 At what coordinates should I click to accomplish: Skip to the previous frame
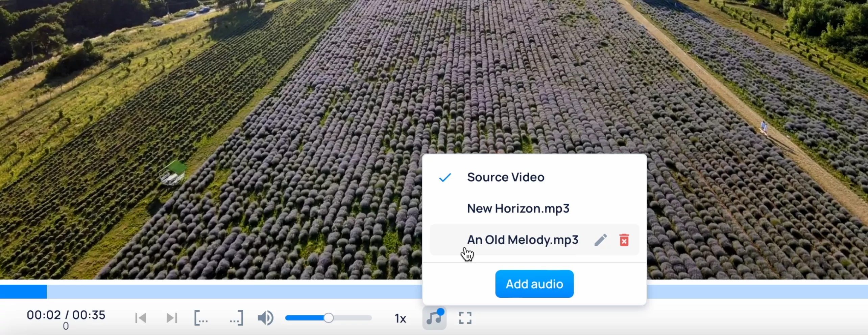coord(140,317)
